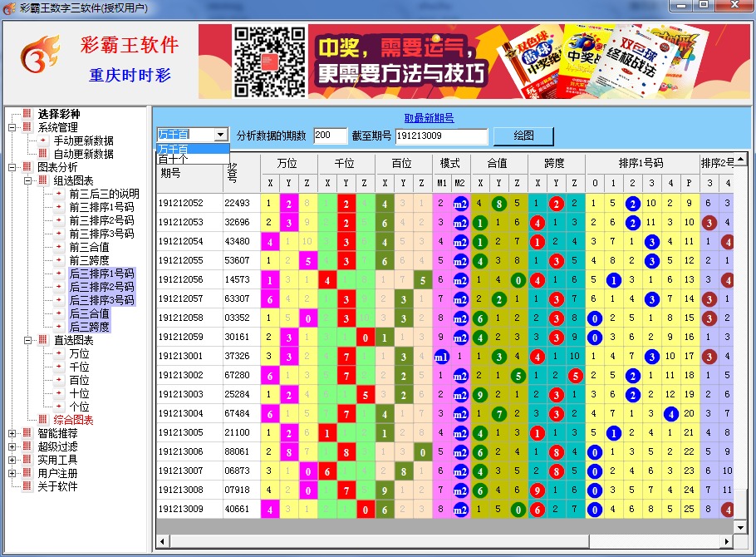Collapse the 系统管理 tree node
Screen dimensions: 756x557
[12, 127]
